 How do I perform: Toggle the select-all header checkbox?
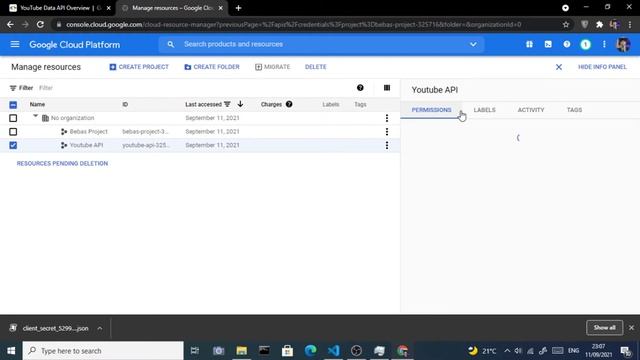(x=13, y=105)
